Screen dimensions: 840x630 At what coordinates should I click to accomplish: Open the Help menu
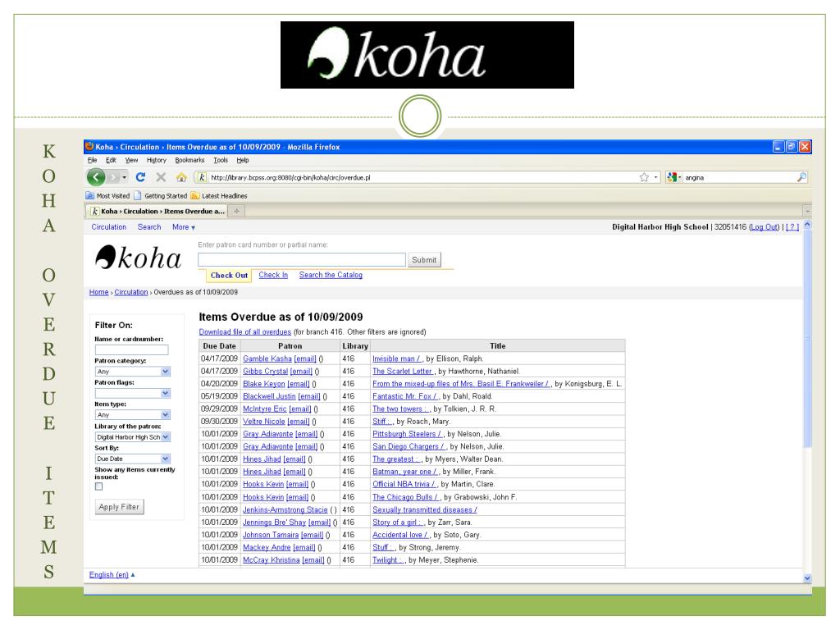click(x=243, y=160)
